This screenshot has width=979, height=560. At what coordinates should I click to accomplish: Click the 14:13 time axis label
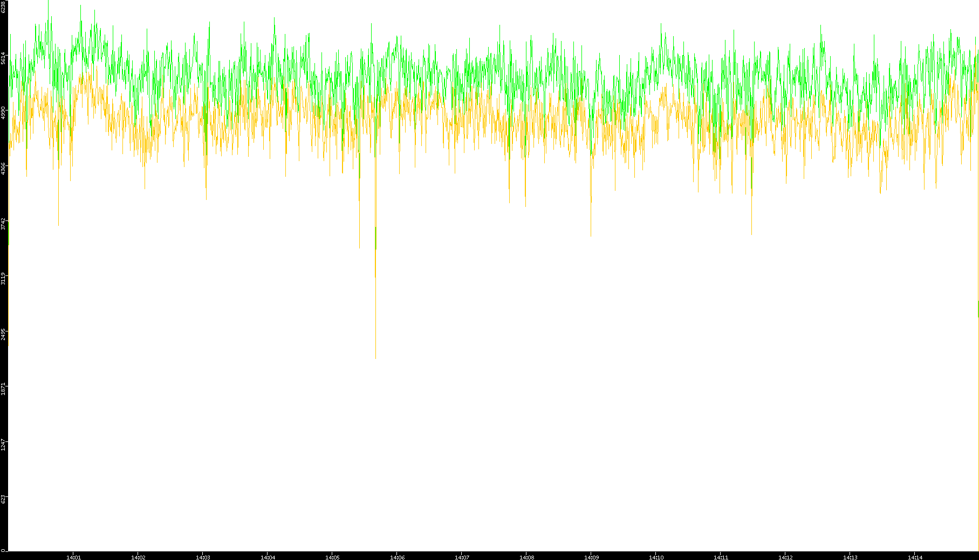click(x=850, y=557)
